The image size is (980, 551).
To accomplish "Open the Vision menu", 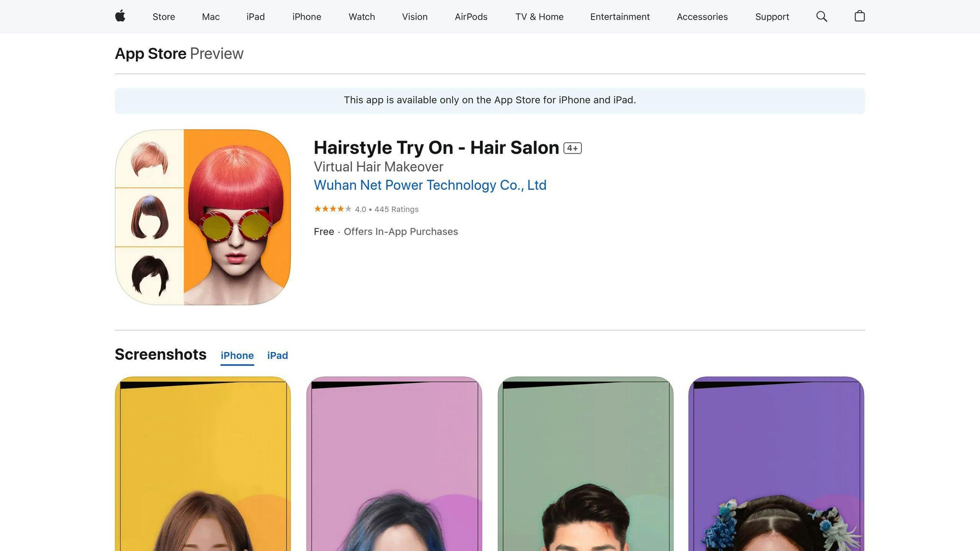I will (x=415, y=17).
